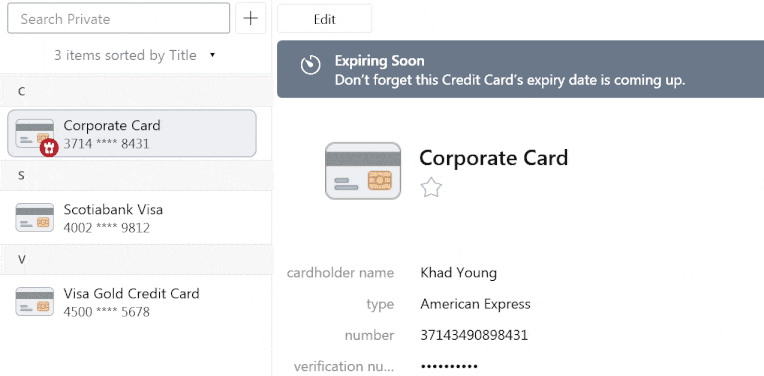Click the Watchtower badge on Corporate Card
The image size is (764, 376).
(49, 148)
